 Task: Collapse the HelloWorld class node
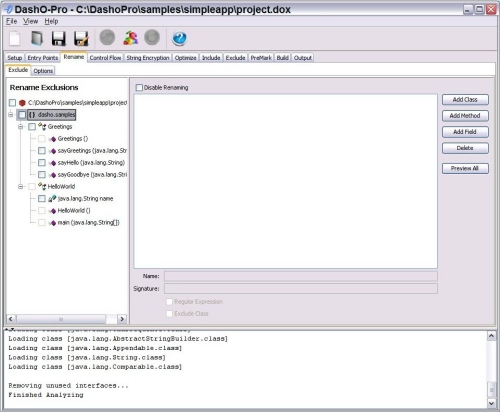[x=21, y=187]
